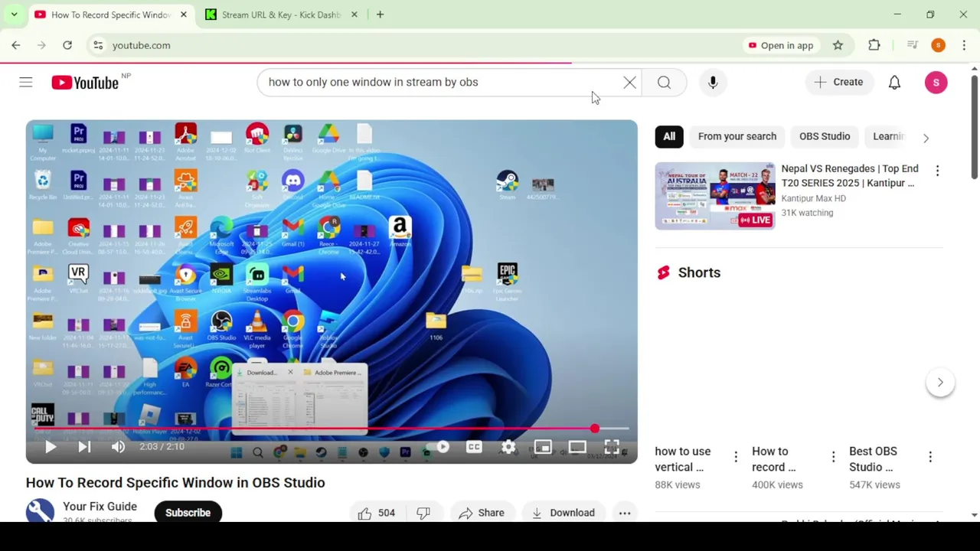Open Your Fix Guide channel avatar

(40, 510)
